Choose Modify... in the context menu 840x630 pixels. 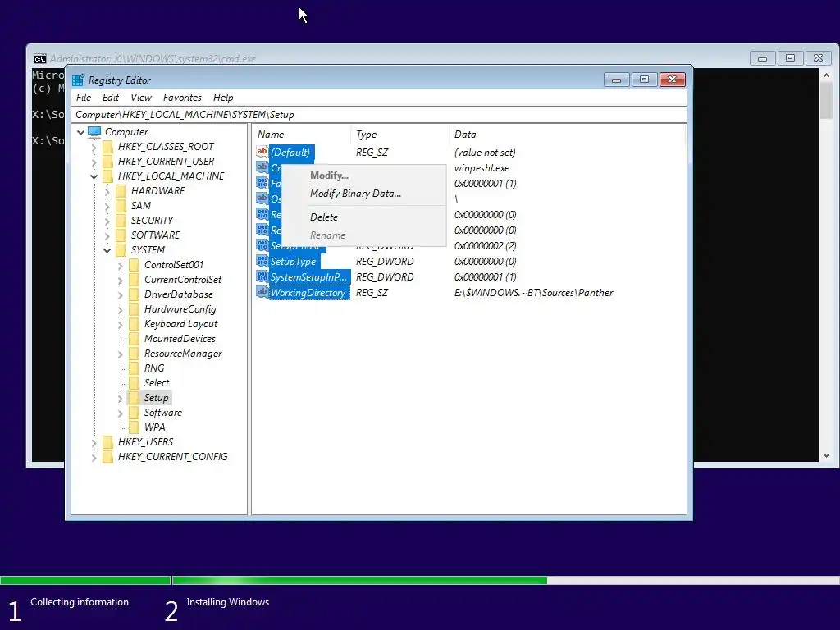[x=363, y=176]
